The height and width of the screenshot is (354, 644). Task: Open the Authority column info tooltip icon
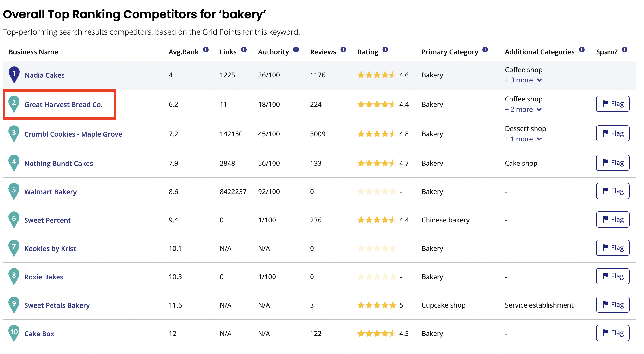(296, 50)
